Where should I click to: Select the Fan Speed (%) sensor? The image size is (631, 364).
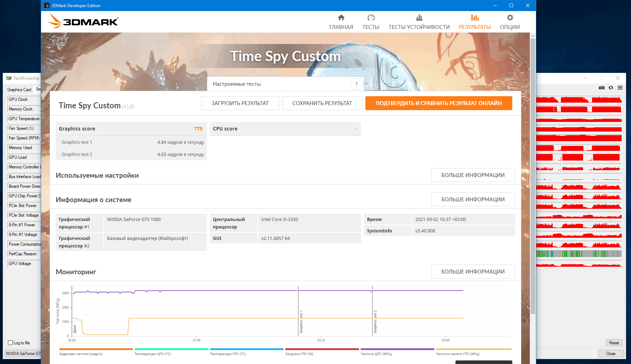coord(24,128)
